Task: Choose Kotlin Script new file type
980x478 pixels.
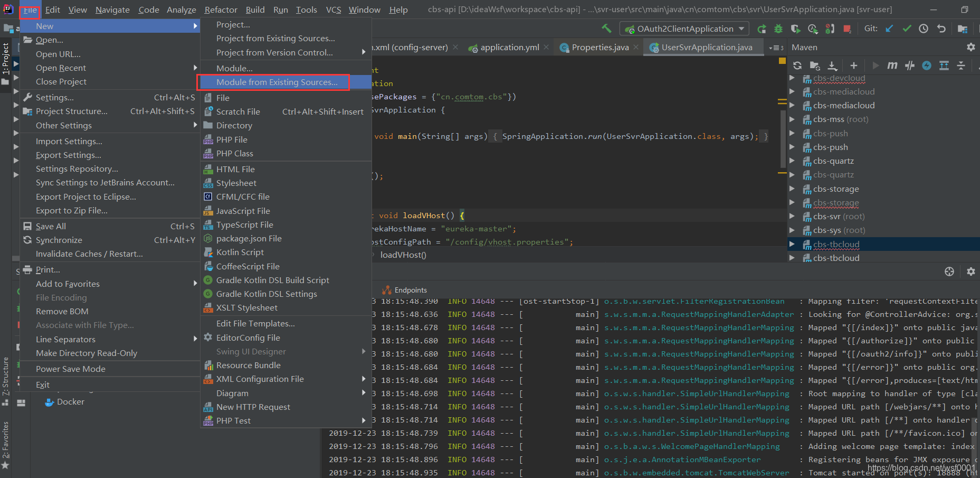Action: [286, 252]
